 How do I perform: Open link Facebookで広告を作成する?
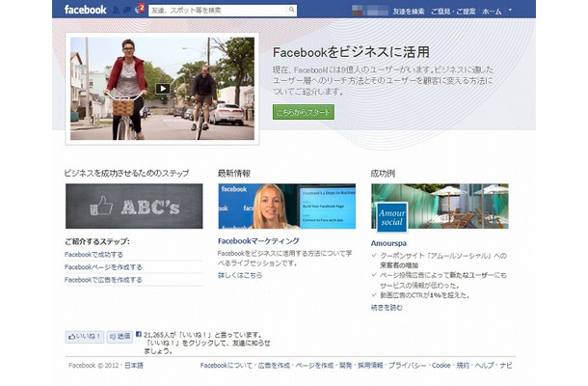pyautogui.click(x=103, y=280)
